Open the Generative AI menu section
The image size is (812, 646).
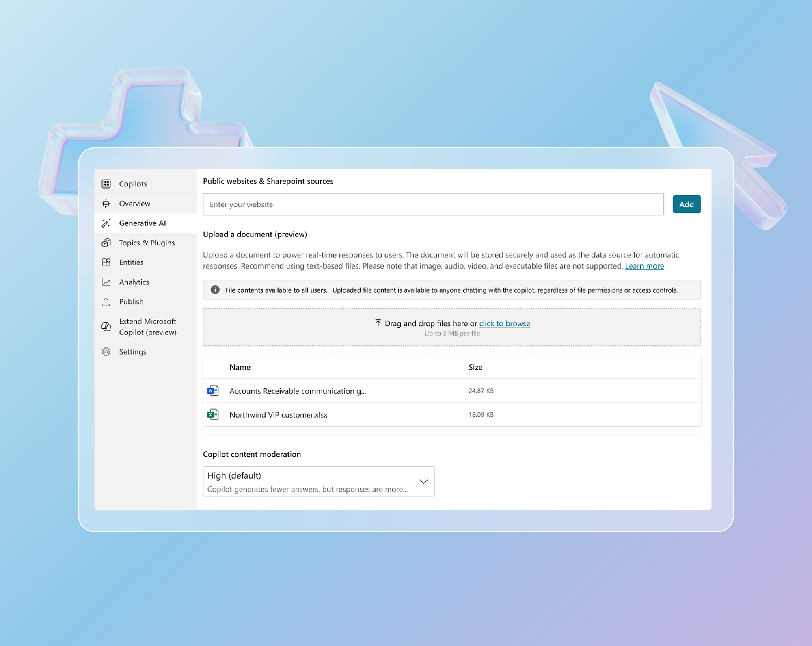[141, 223]
